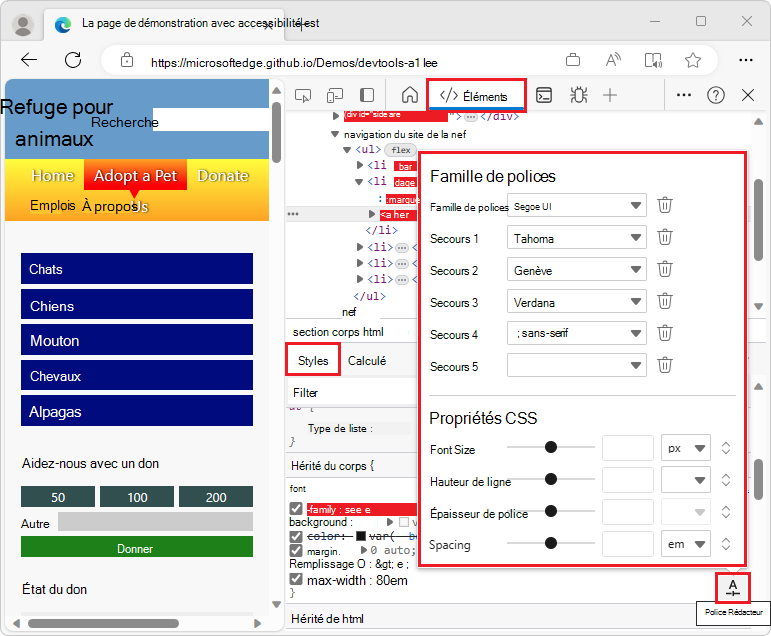Delete Secours 4 sans-serif fallback font
Image resolution: width=771 pixels, height=636 pixels.
click(x=665, y=333)
